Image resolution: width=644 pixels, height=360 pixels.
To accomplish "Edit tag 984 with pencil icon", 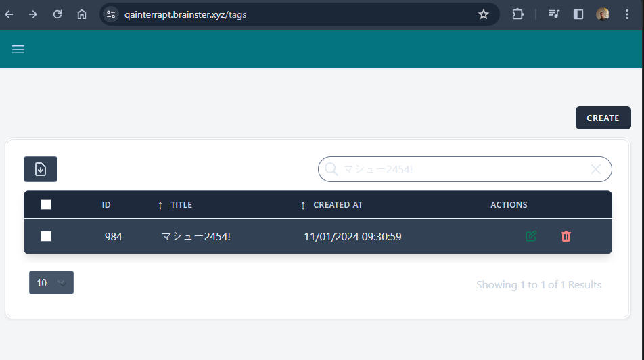I will 531,236.
